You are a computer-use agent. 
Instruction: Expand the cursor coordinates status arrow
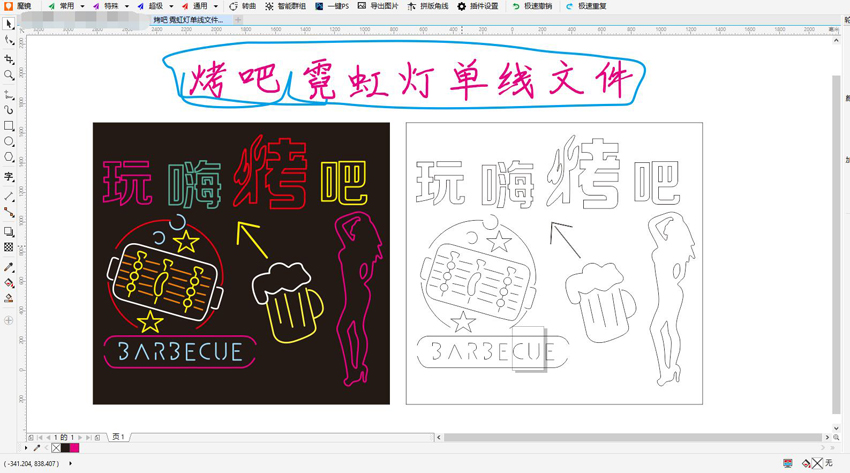tap(70, 464)
